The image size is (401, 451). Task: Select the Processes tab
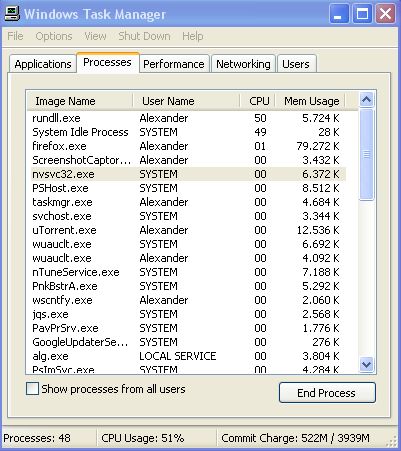click(107, 62)
